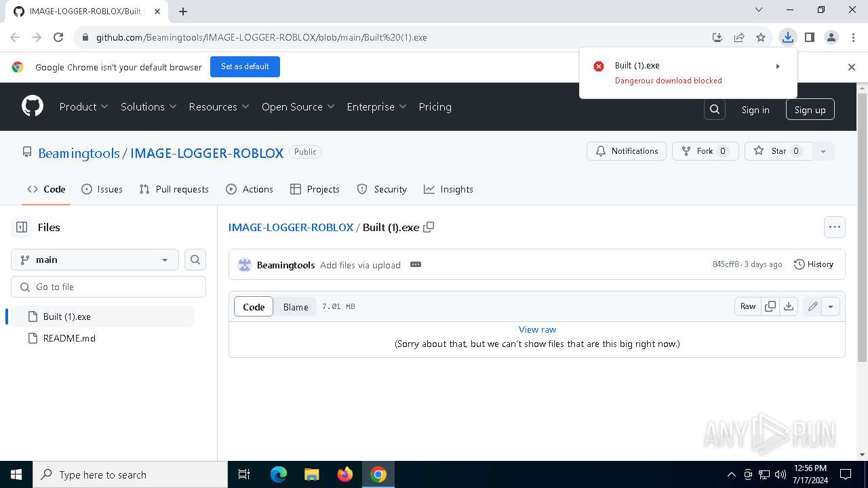Click the pencil edit file icon

pyautogui.click(x=812, y=306)
